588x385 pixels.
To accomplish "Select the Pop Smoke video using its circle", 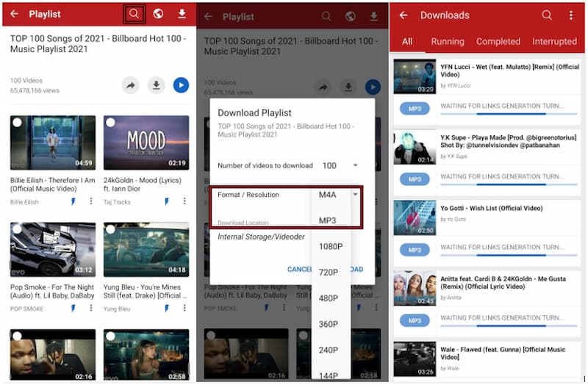I will click(x=17, y=229).
